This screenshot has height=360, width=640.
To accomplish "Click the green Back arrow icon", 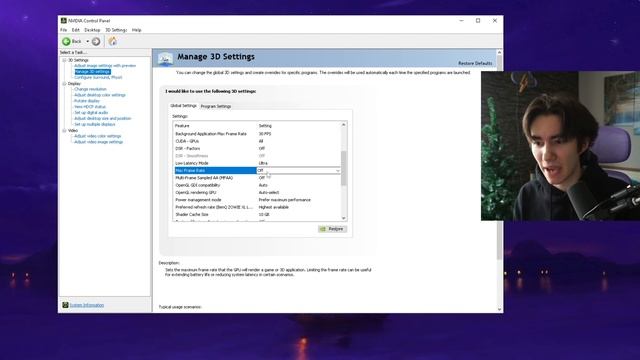I will [66, 41].
